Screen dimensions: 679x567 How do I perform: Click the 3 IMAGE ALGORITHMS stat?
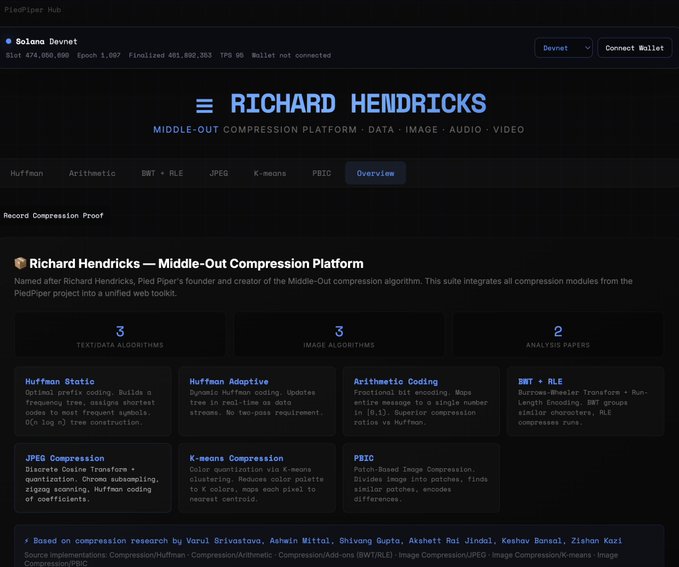(x=339, y=335)
